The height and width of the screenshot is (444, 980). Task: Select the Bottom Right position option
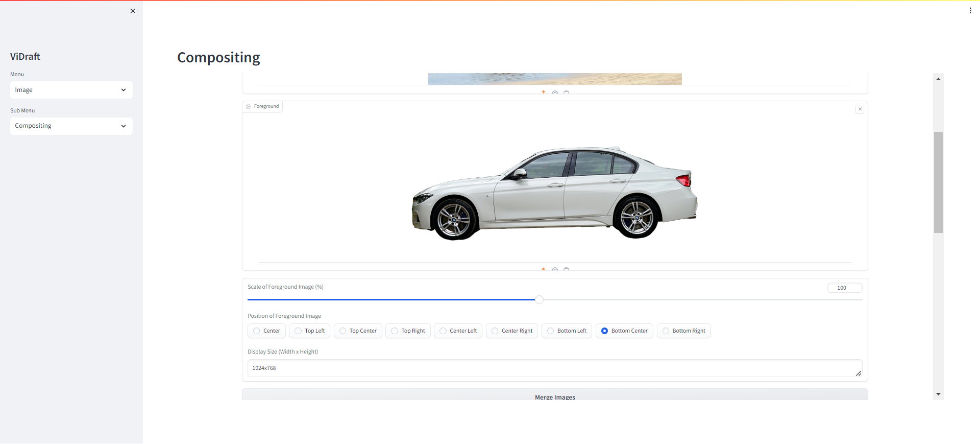click(x=683, y=331)
